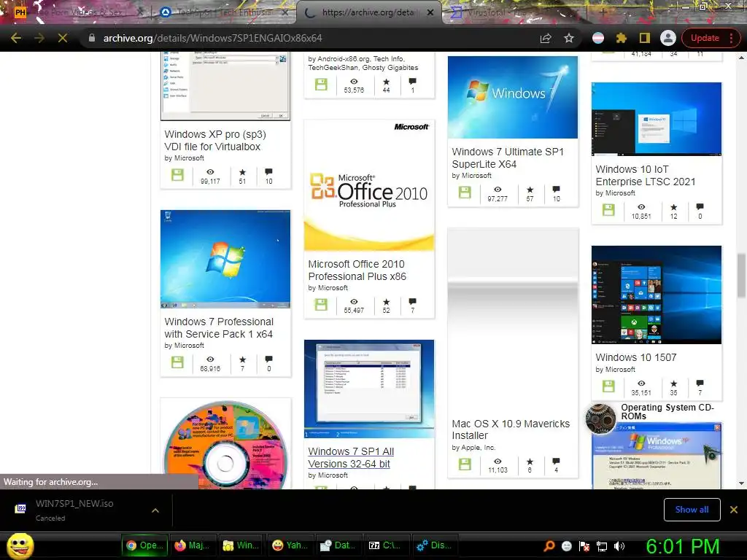This screenshot has height=560, width=747.
Task: Click the 6:01 PM taskbar clock
Action: [682, 546]
